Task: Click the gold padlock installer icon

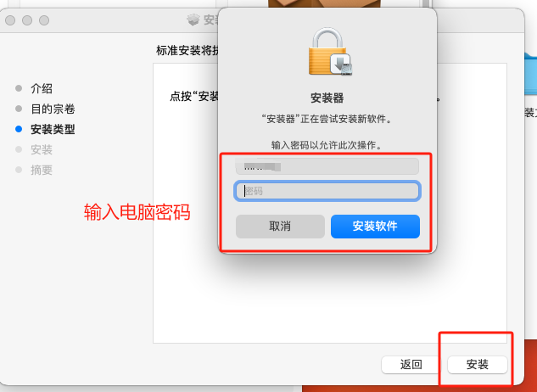Action: pyautogui.click(x=331, y=52)
